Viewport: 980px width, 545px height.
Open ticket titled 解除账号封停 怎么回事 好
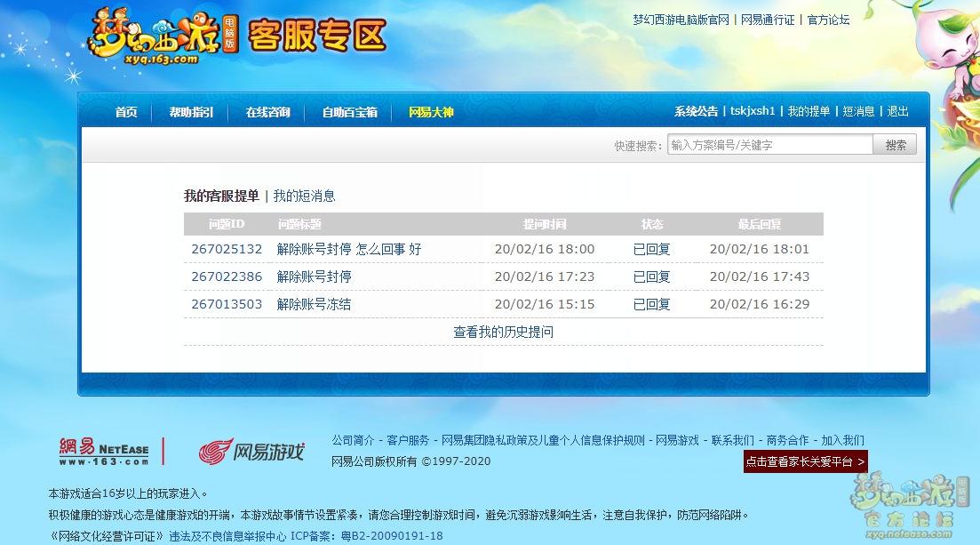(x=349, y=249)
